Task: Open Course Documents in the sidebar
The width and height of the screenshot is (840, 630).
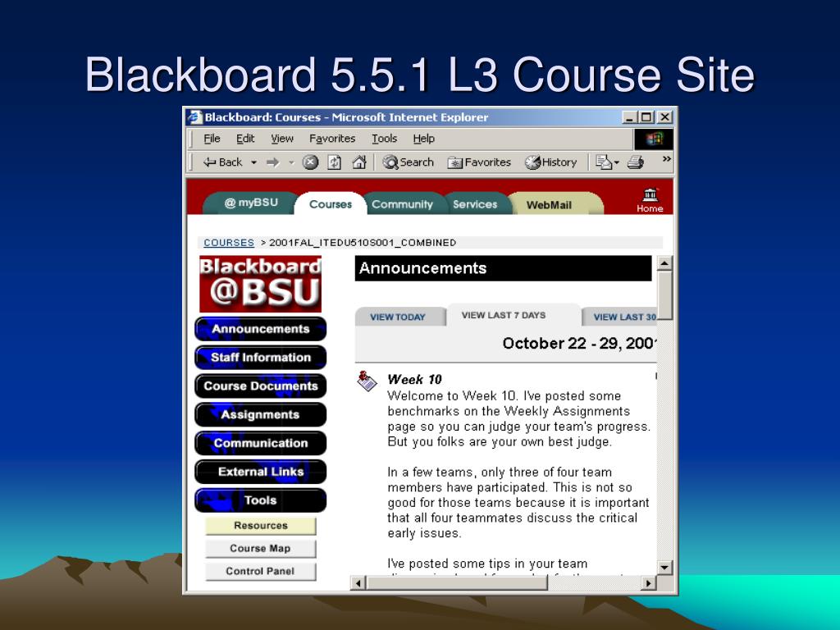Action: click(260, 386)
